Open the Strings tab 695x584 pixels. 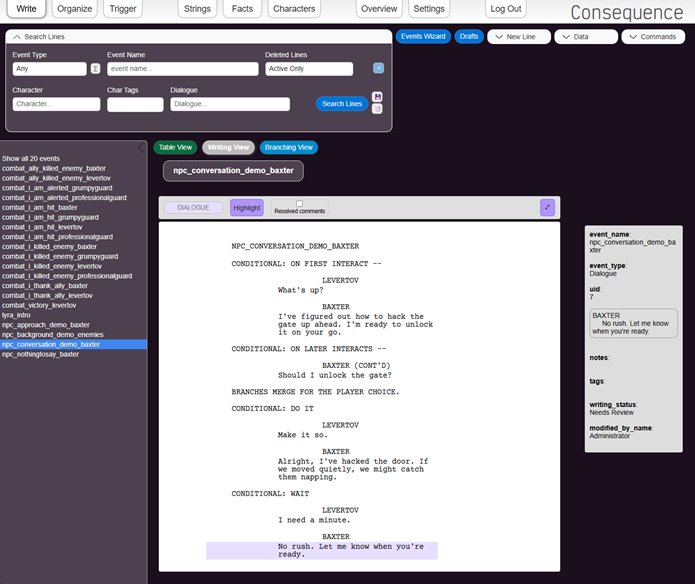click(197, 9)
